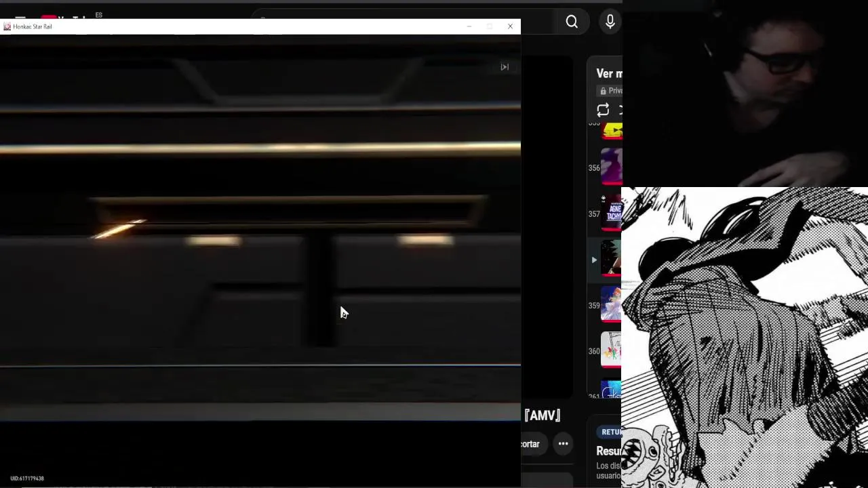Click the webcam overlay feed
868x488 pixels.
click(x=745, y=94)
